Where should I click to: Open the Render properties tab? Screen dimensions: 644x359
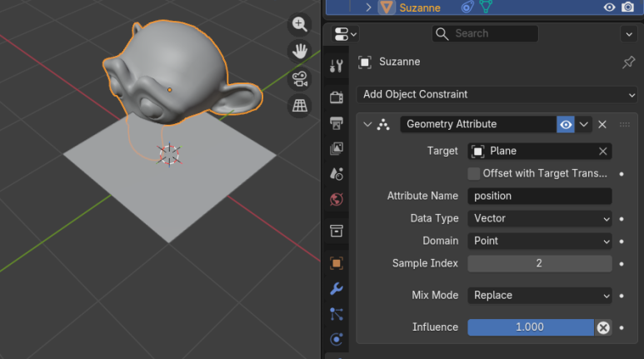(x=337, y=97)
